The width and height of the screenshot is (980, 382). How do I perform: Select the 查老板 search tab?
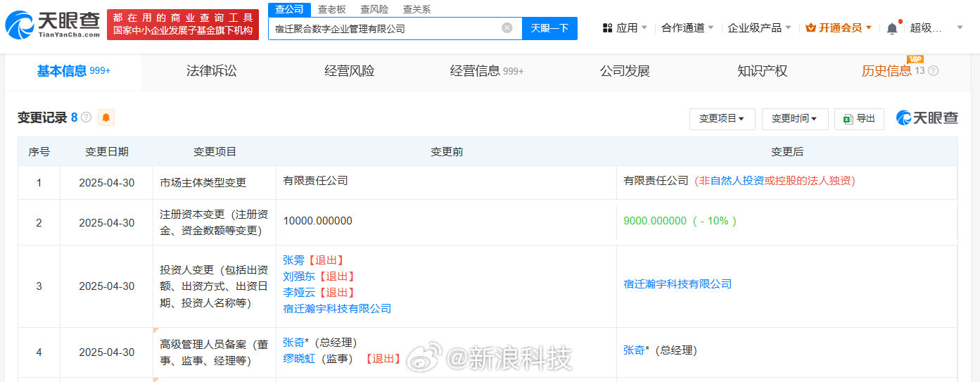[x=331, y=9]
